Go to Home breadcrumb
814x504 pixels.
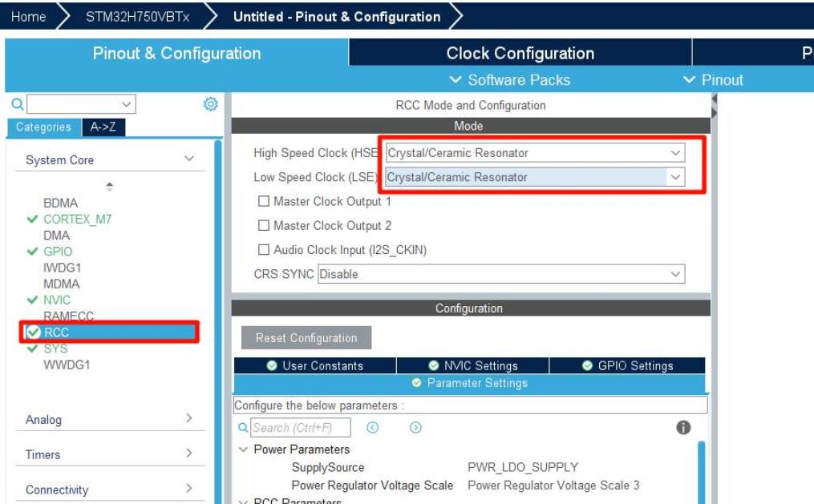click(x=29, y=17)
